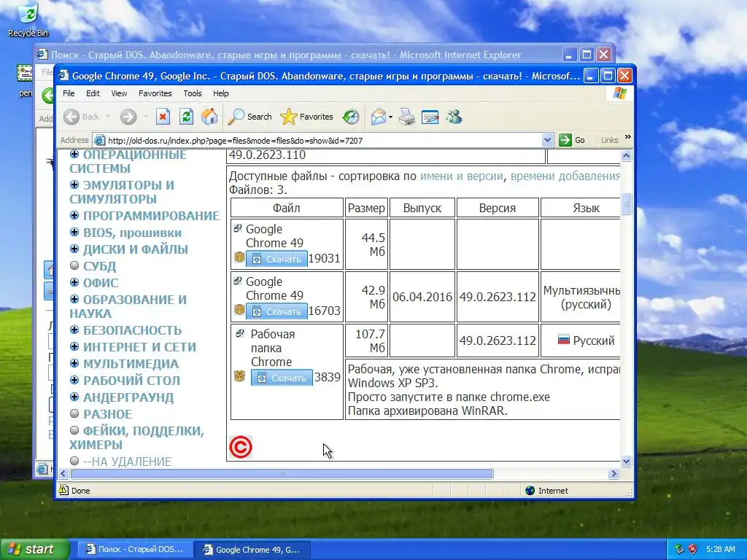Expand the ДИСКИ И ФАЙЛЫ plus icon
The width and height of the screenshot is (747, 560).
[x=74, y=249]
